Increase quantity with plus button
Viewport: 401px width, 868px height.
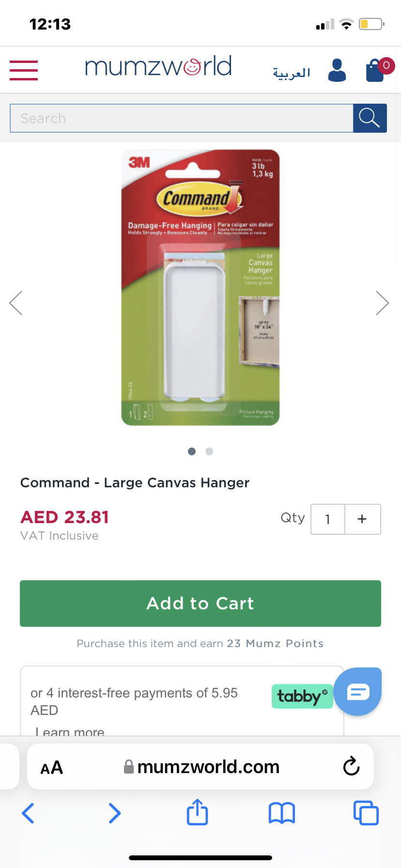(x=362, y=519)
